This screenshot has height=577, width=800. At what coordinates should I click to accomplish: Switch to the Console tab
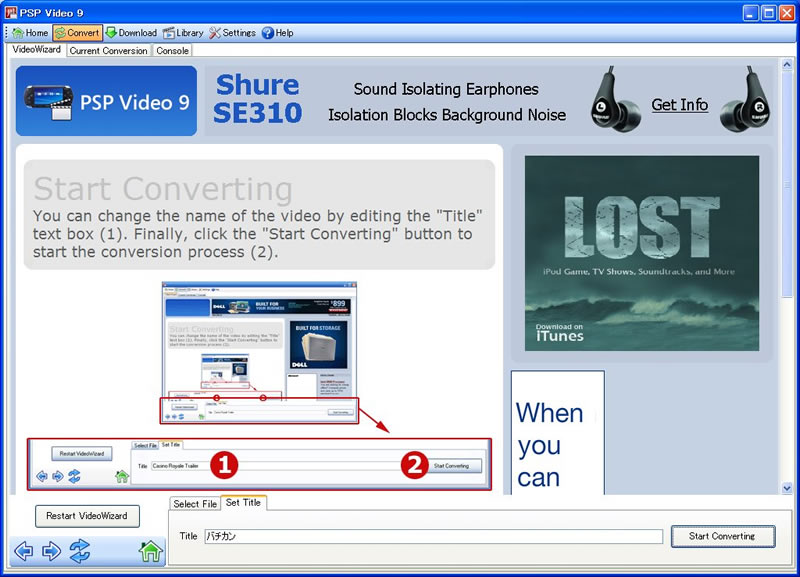(172, 51)
